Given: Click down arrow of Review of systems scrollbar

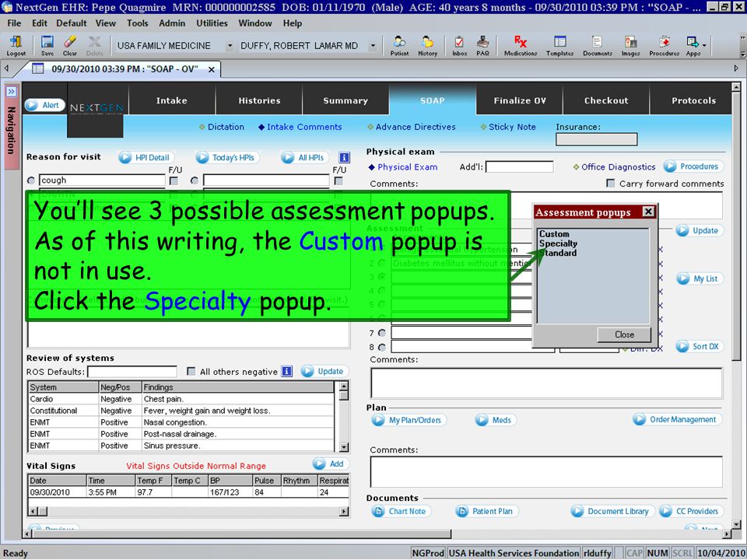Looking at the screenshot, I should [x=344, y=447].
